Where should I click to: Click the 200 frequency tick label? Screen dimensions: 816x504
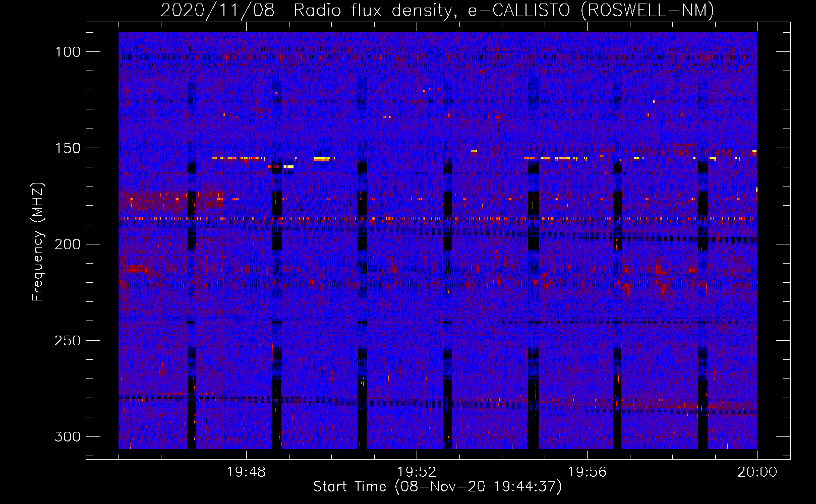coord(68,244)
